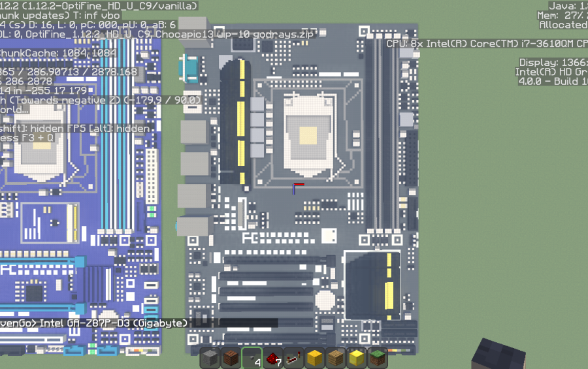This screenshot has width=588, height=369.
Task: Click the Allocated memory debug line
Action: (x=563, y=25)
